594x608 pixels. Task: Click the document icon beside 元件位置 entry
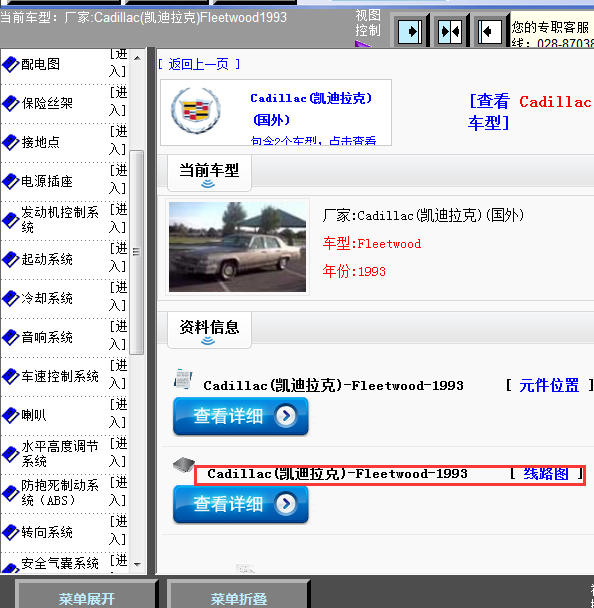pyautogui.click(x=183, y=379)
